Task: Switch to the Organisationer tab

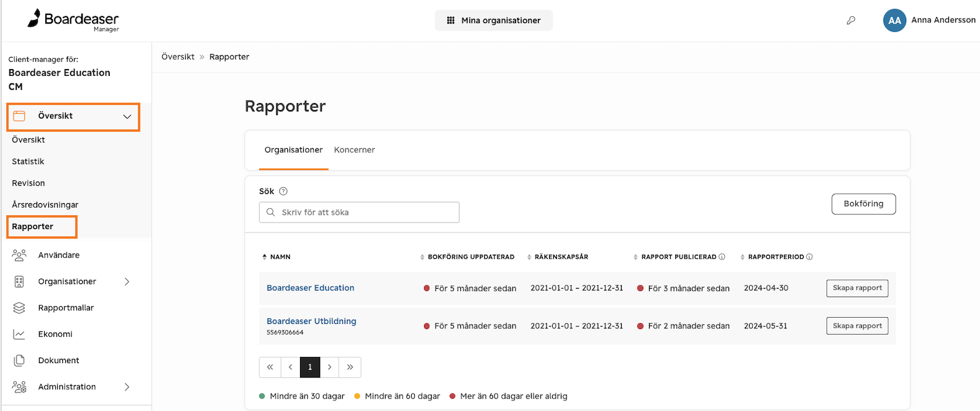Action: point(294,150)
